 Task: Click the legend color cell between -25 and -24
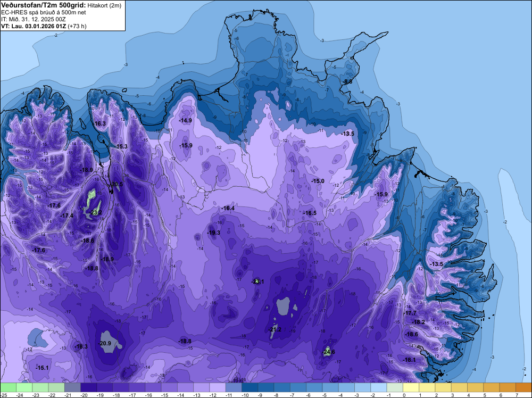8,387
